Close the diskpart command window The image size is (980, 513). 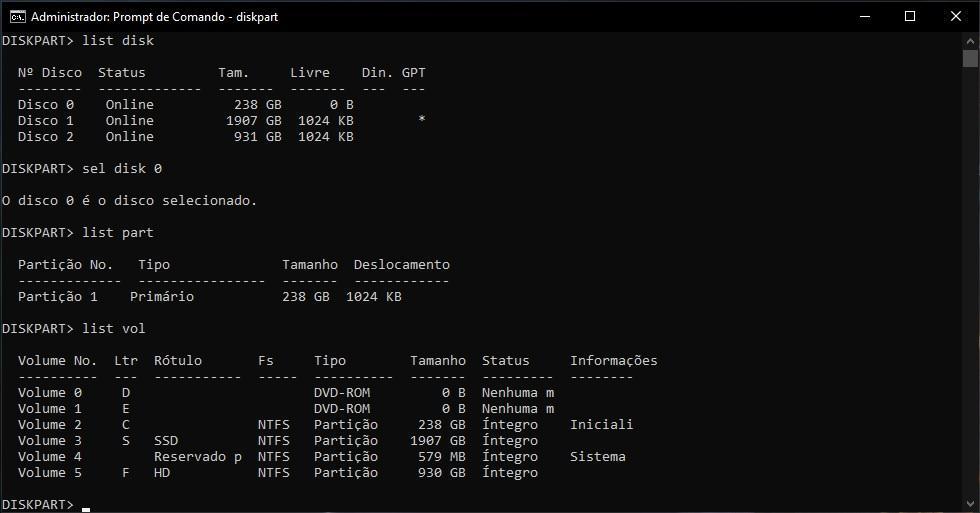(x=956, y=16)
